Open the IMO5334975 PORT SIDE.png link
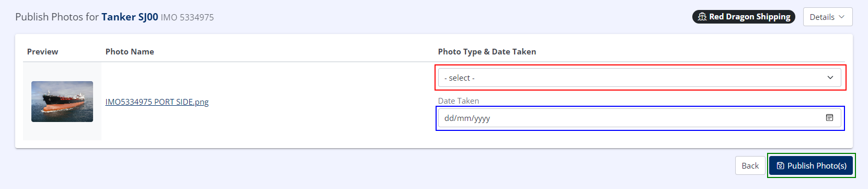 point(157,102)
